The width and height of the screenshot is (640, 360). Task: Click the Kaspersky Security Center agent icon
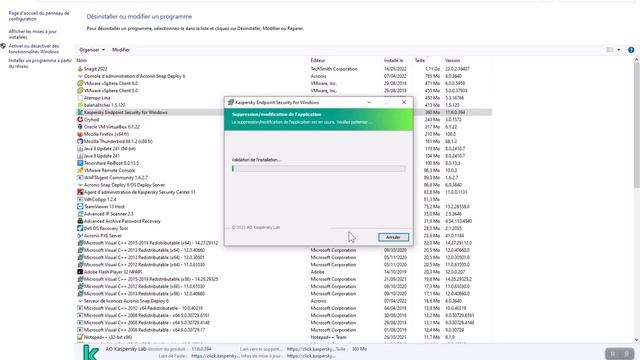80,192
